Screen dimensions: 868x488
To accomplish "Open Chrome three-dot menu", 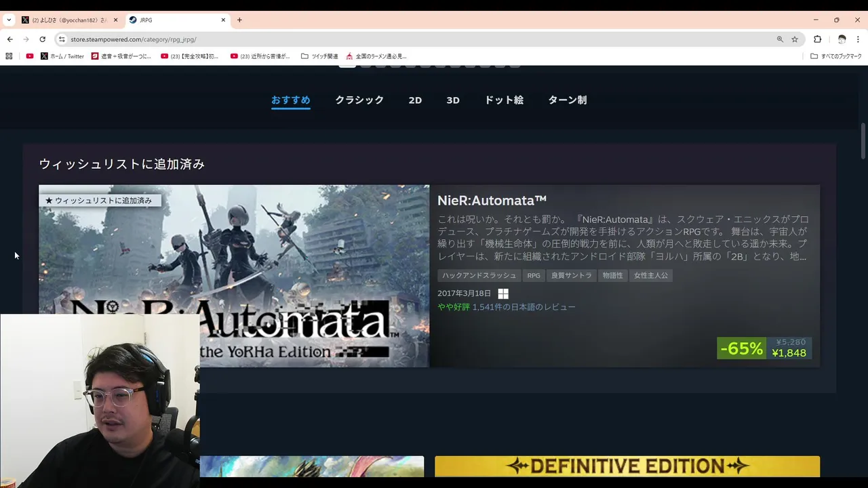I will pos(859,39).
